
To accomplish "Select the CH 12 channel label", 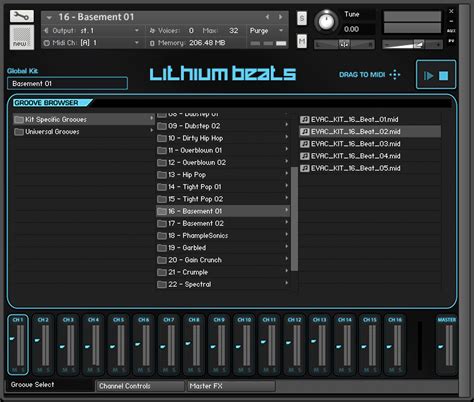I will (294, 320).
